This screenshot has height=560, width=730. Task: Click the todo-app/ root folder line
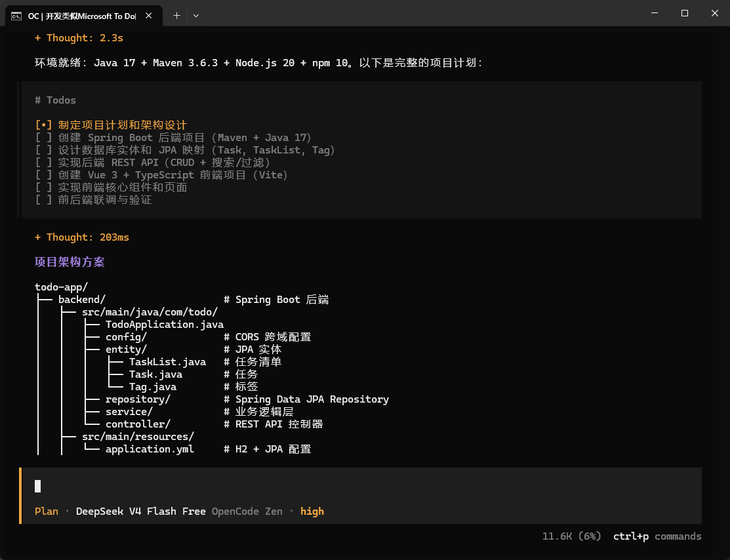(x=62, y=287)
